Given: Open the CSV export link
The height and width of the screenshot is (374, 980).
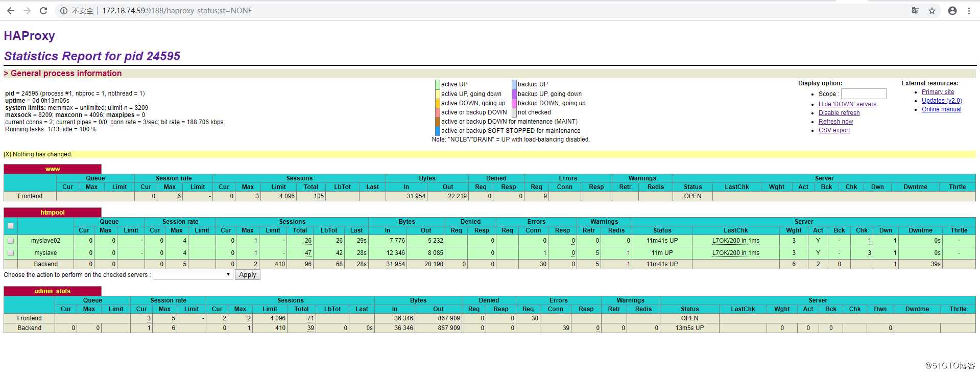Looking at the screenshot, I should point(834,130).
